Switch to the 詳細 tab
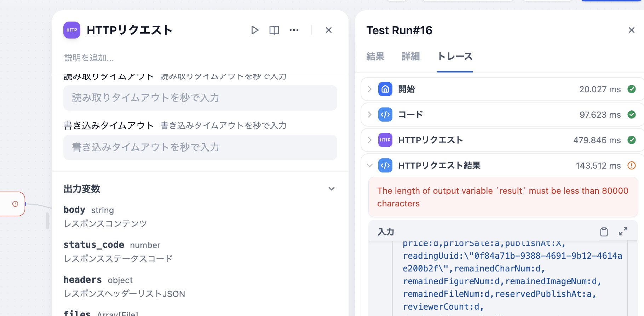The height and width of the screenshot is (316, 644). click(x=411, y=57)
